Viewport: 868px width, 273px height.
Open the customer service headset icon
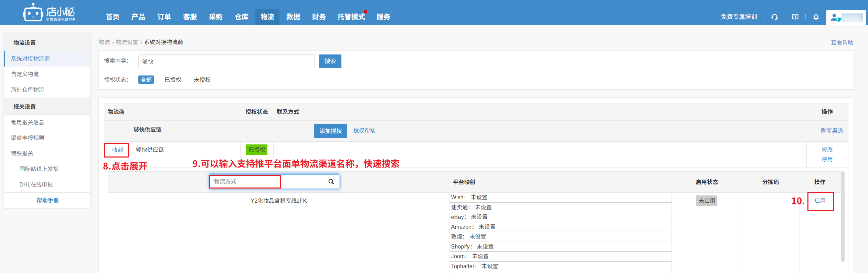point(774,17)
